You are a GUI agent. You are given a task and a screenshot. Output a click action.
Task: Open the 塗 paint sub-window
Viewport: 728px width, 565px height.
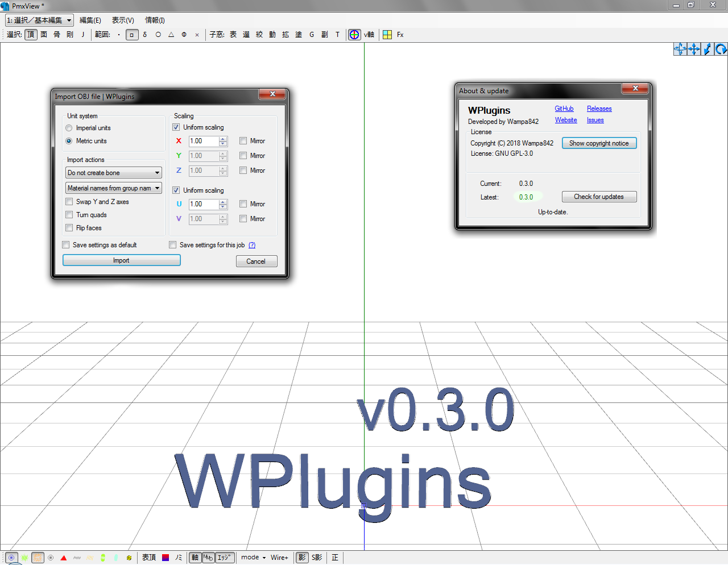[299, 35]
